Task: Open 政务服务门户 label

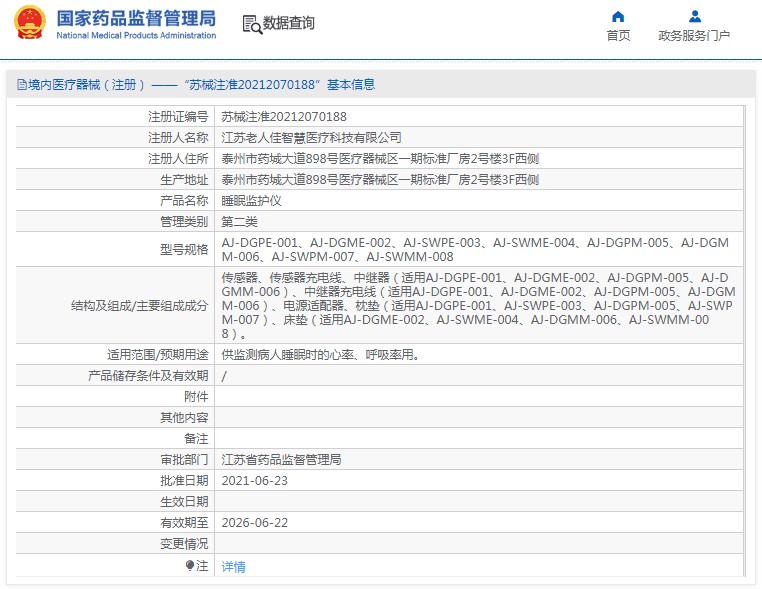Action: tap(694, 36)
